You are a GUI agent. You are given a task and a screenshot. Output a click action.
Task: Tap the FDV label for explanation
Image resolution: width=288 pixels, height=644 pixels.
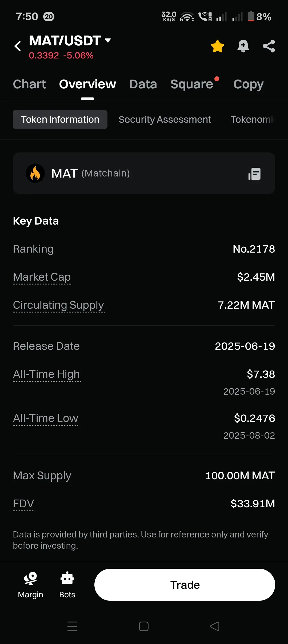tap(23, 504)
